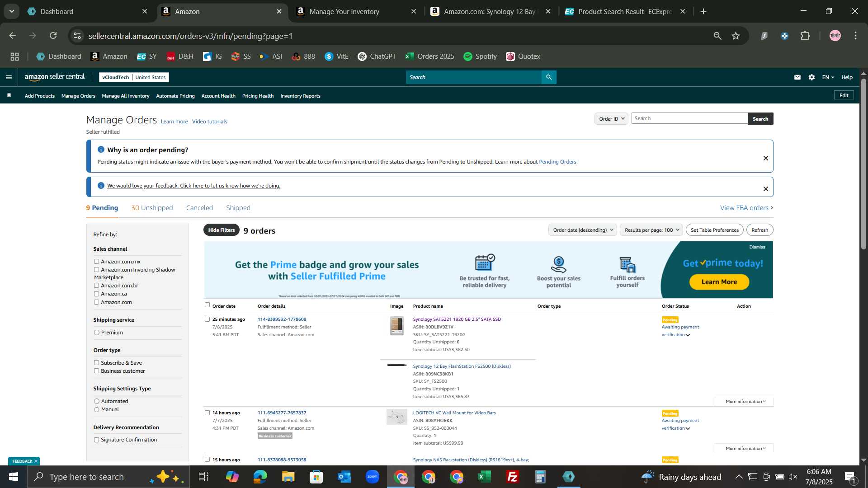Switch to the 30 Unshipped tab
Image resolution: width=868 pixels, height=488 pixels.
(152, 208)
